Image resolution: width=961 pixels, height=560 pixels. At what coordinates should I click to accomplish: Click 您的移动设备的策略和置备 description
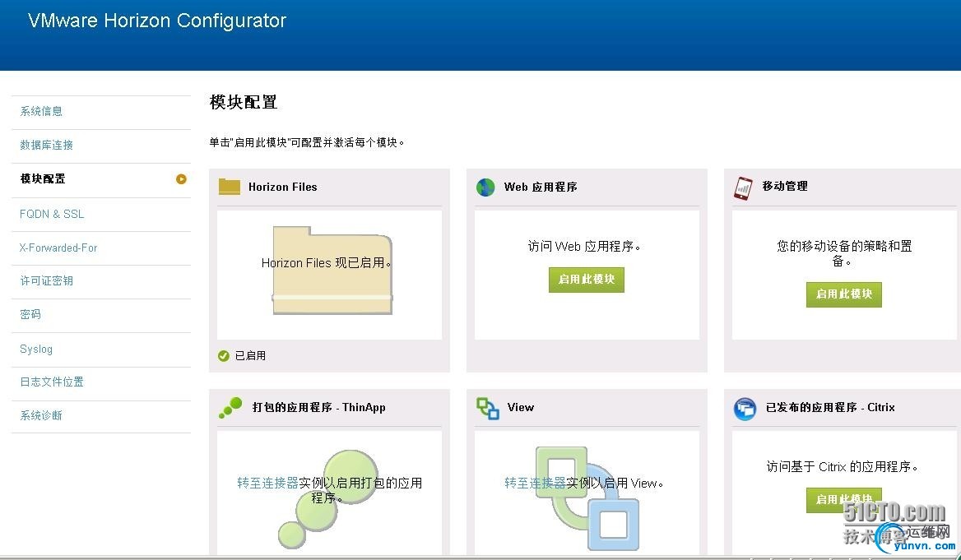pyautogui.click(x=844, y=253)
